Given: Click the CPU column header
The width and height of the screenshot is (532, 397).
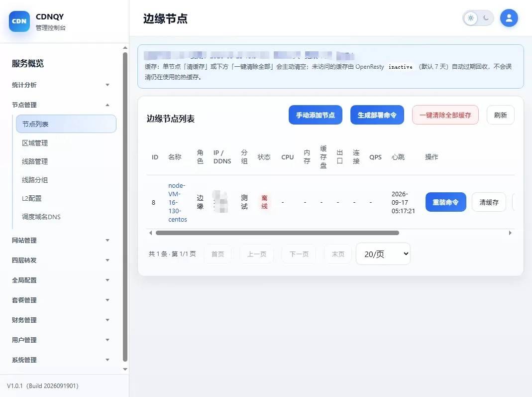Looking at the screenshot, I should 287,157.
